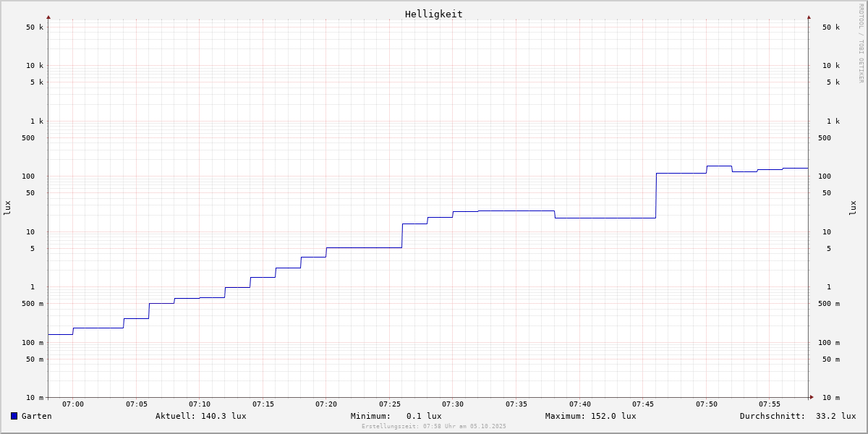Screen dimensions: 868x434
Task: Click the 07:15 time axis label
Action: coord(263,404)
